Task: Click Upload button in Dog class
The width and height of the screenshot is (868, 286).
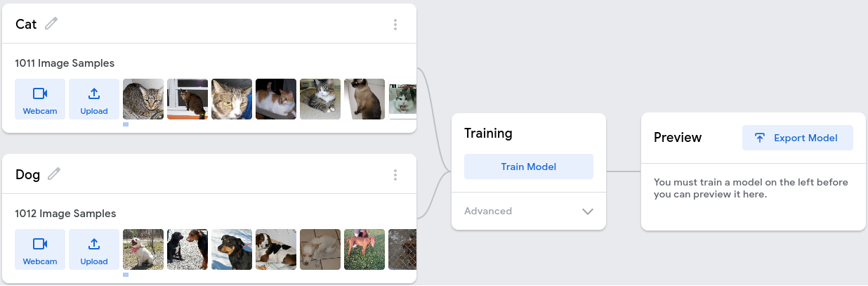Action: click(94, 249)
